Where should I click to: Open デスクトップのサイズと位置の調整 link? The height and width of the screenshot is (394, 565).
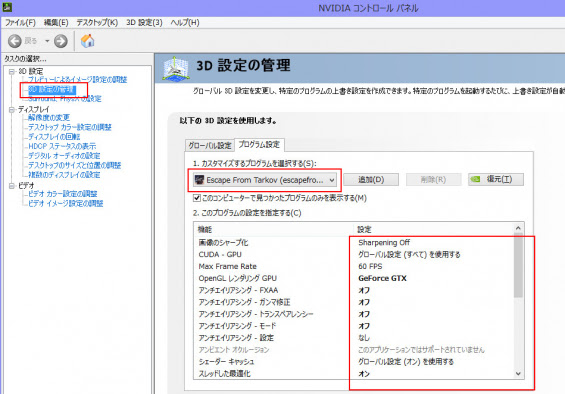click(x=75, y=165)
